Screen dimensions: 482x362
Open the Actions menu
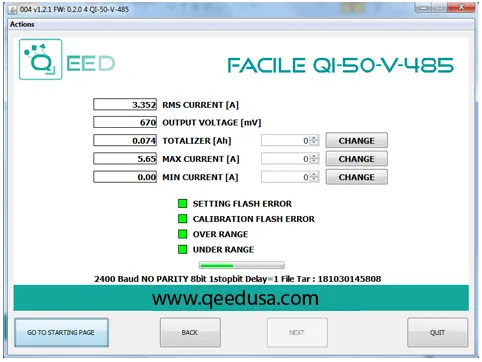click(x=22, y=24)
